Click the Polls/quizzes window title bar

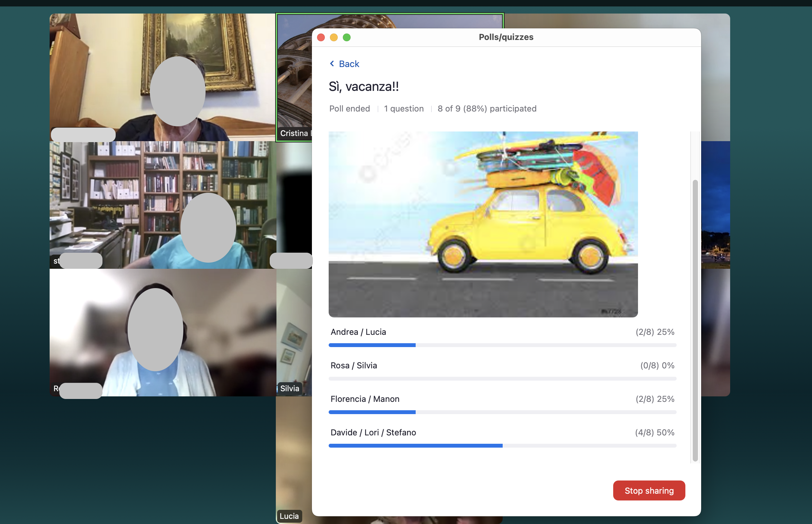click(506, 37)
